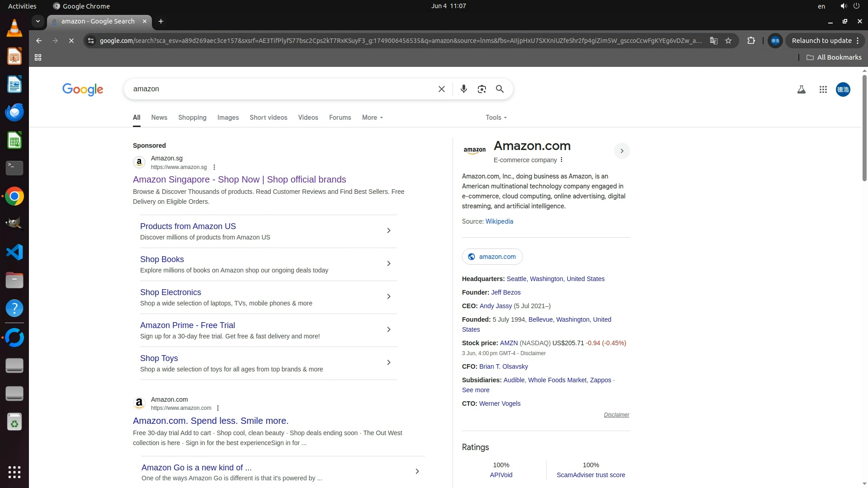The height and width of the screenshot is (488, 868).
Task: Expand the Amazon.com knowledge panel chevron
Action: click(x=622, y=151)
